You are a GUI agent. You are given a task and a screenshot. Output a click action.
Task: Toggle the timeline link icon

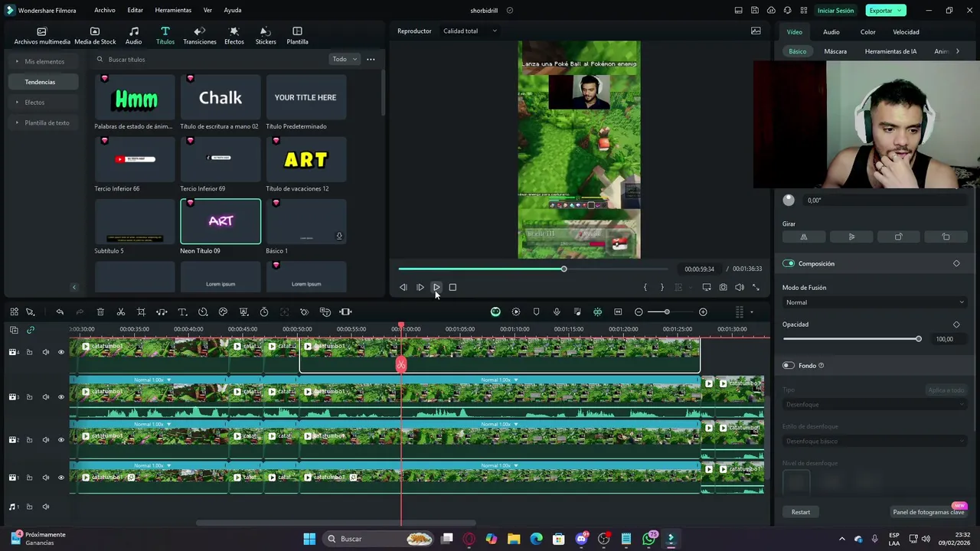click(31, 330)
